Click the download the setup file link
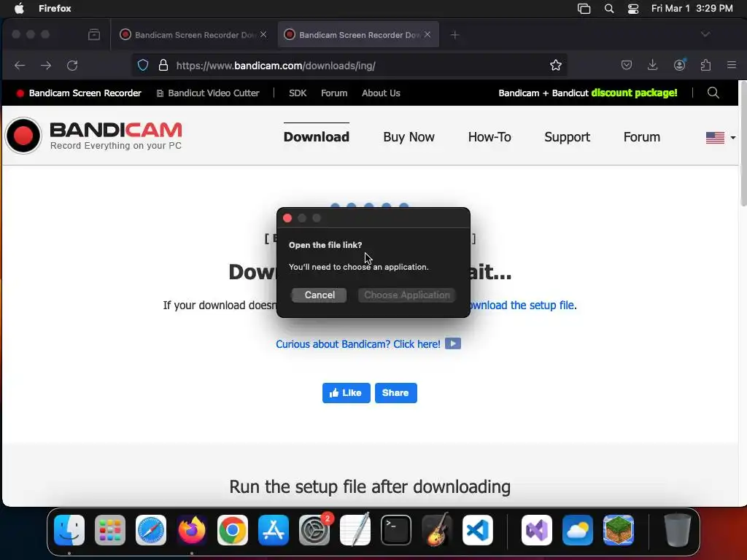The height and width of the screenshot is (560, 747). [x=523, y=306]
